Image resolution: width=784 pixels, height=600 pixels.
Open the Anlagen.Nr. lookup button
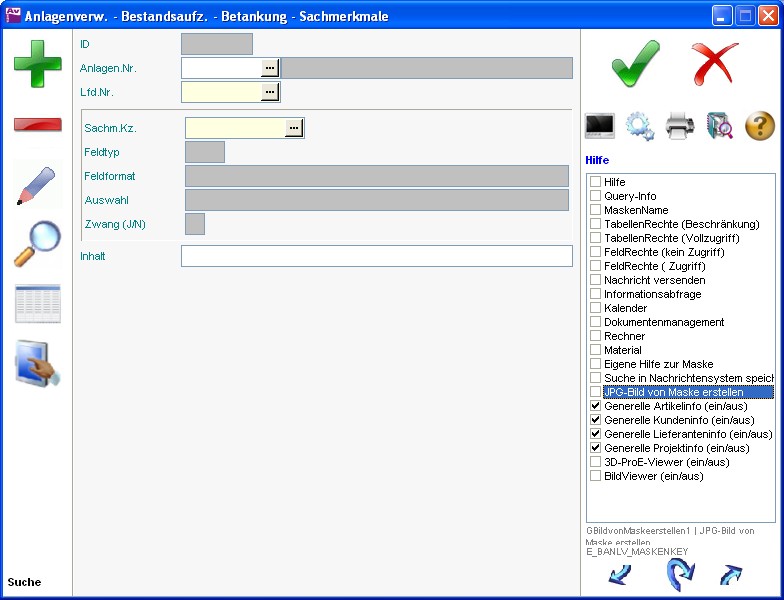(x=270, y=68)
